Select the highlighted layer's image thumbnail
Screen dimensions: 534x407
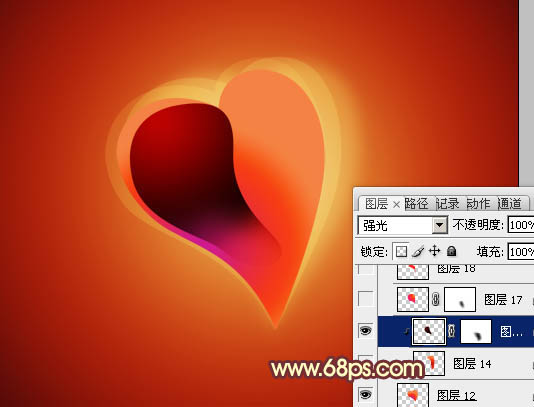(x=429, y=331)
